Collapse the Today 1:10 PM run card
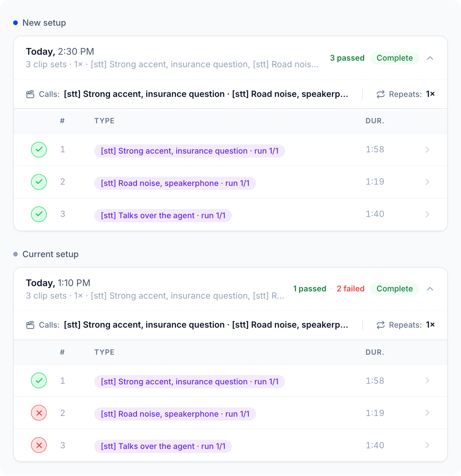The image size is (461, 476). point(430,289)
